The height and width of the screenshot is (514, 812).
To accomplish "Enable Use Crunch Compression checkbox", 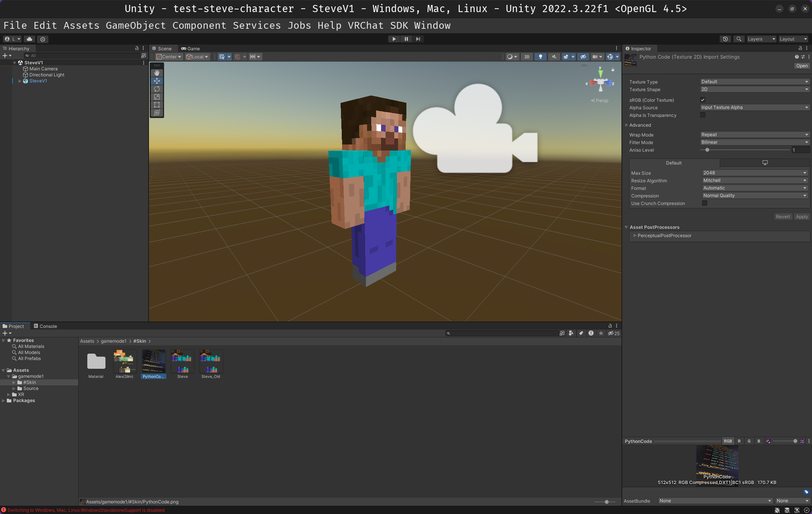I will 705,203.
